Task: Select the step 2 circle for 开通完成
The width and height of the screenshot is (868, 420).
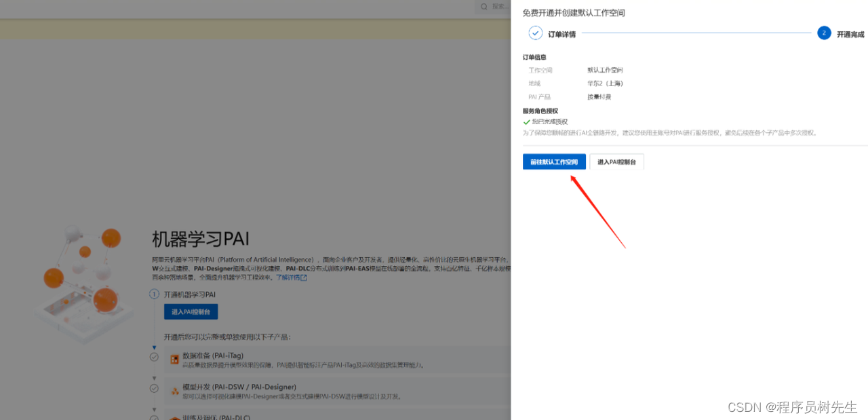Action: pos(824,33)
